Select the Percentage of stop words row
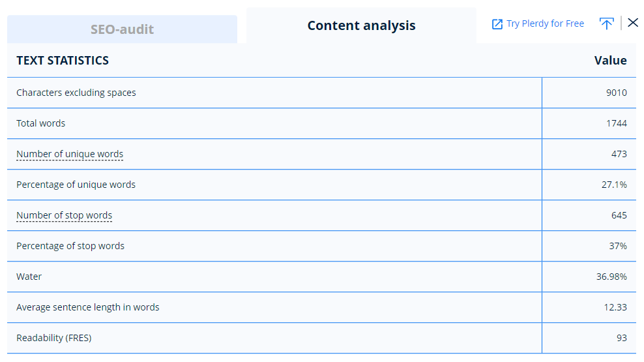Viewport: 644px width, 362px height. [321, 246]
